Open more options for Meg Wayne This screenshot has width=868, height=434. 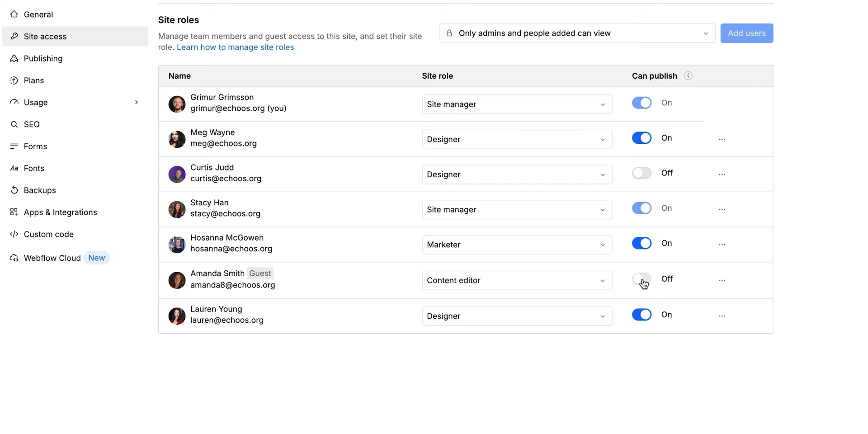coord(722,139)
